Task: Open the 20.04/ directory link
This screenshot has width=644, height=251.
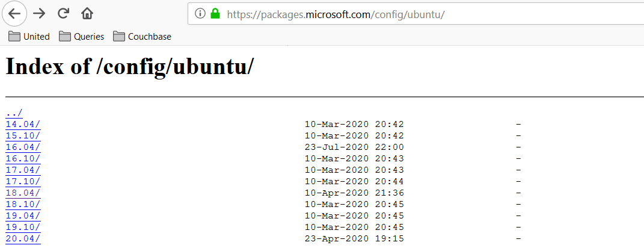Action: click(x=23, y=238)
